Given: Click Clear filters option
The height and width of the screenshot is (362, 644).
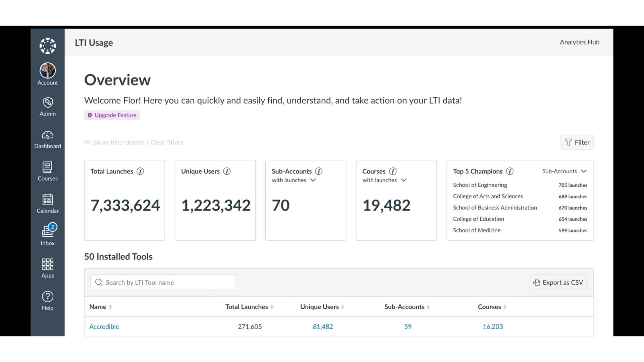Looking at the screenshot, I should pyautogui.click(x=167, y=142).
